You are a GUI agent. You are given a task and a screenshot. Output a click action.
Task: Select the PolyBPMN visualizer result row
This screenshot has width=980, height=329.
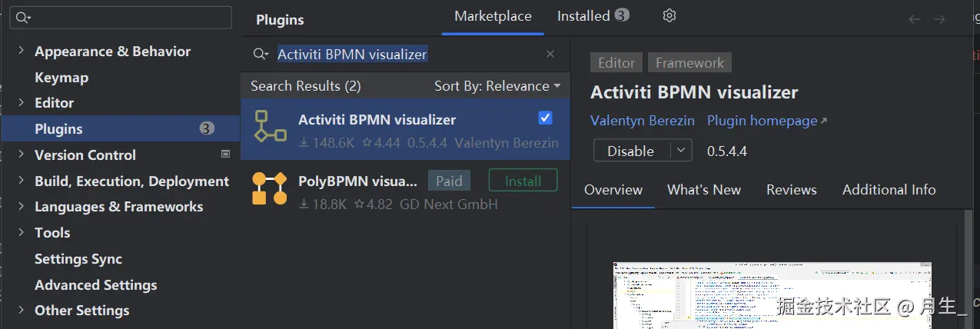pos(406,190)
